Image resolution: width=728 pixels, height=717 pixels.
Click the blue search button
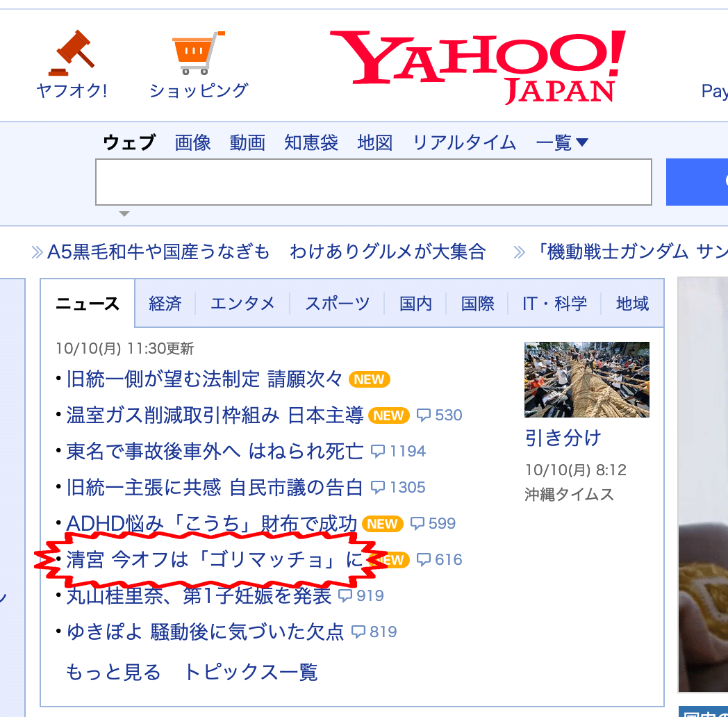click(x=697, y=182)
